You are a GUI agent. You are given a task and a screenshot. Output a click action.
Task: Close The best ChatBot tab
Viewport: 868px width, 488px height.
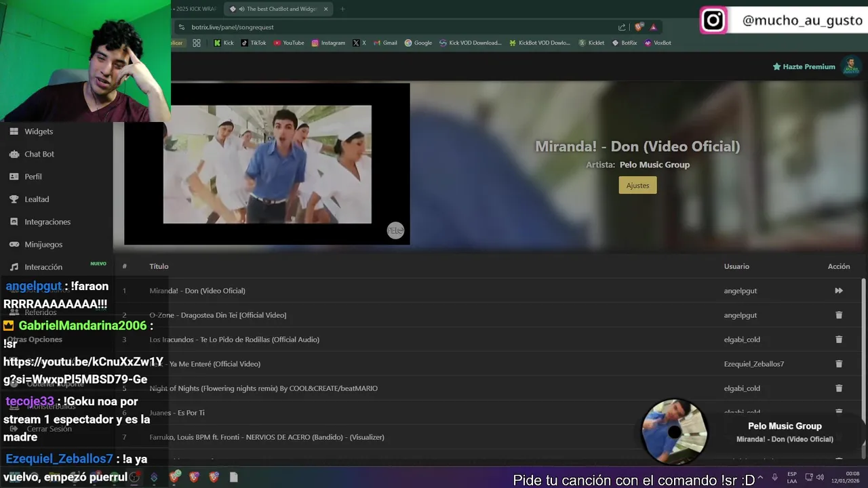click(325, 9)
